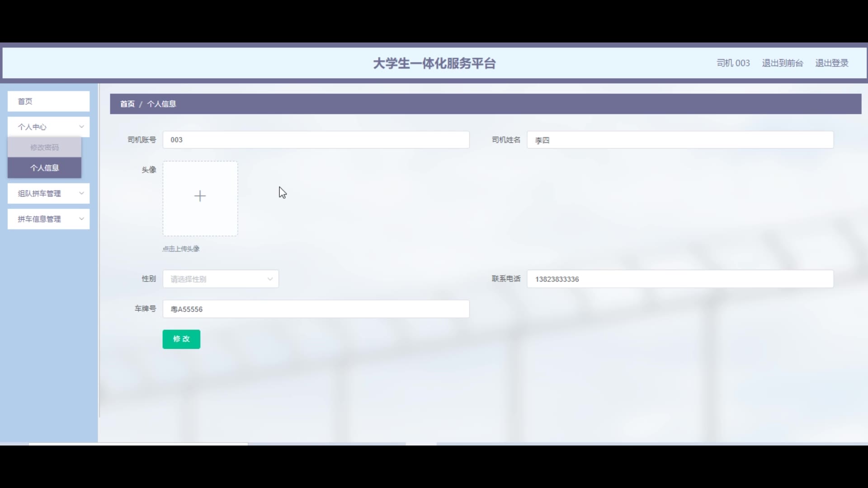Click the 联系电话 phone number field
Image resolution: width=868 pixels, height=488 pixels.
pos(679,279)
